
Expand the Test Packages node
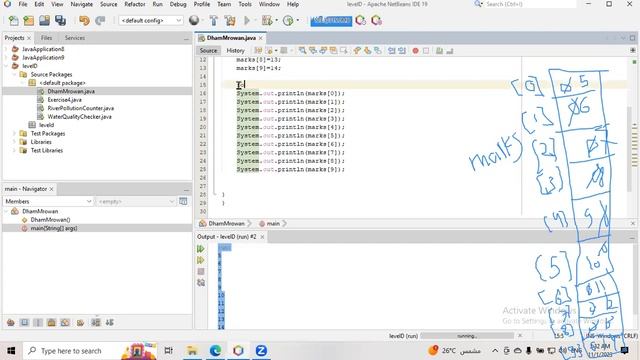tap(14, 133)
